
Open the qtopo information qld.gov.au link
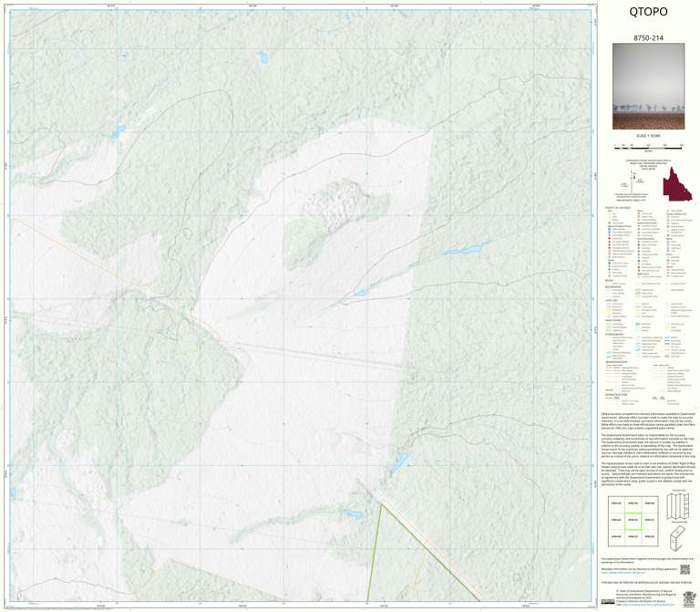coord(623,572)
